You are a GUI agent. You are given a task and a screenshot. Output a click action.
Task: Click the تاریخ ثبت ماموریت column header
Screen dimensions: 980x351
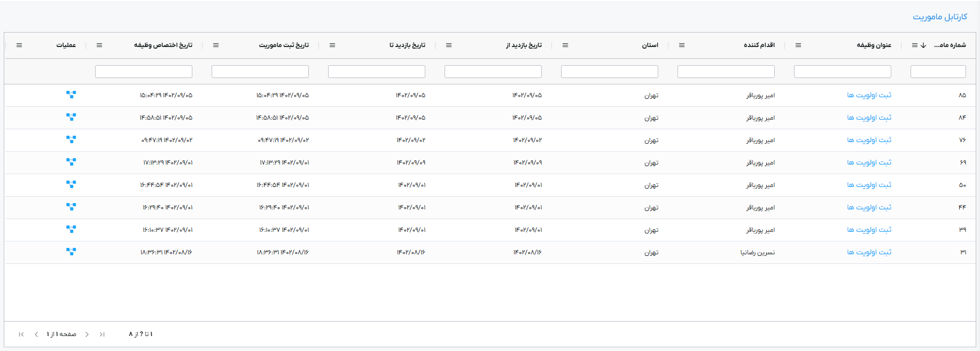(284, 45)
